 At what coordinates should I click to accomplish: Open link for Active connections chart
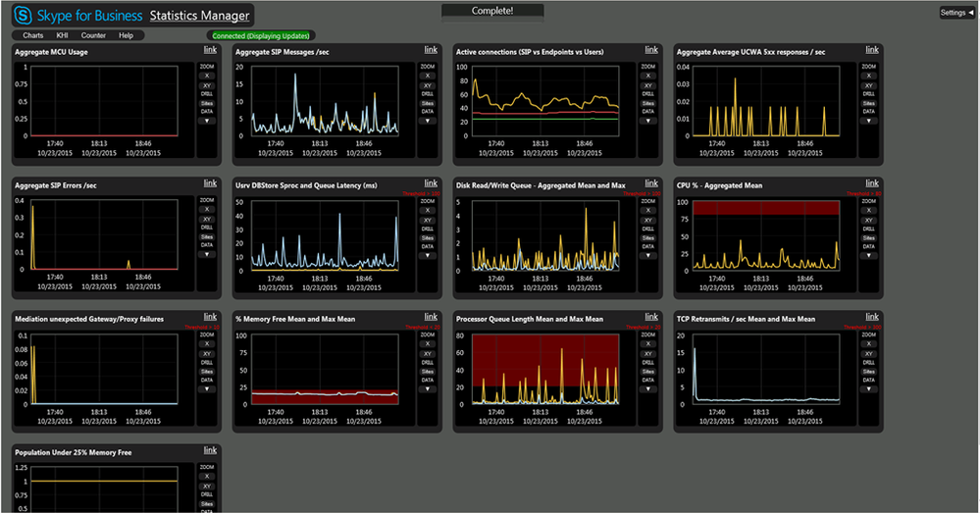click(651, 50)
